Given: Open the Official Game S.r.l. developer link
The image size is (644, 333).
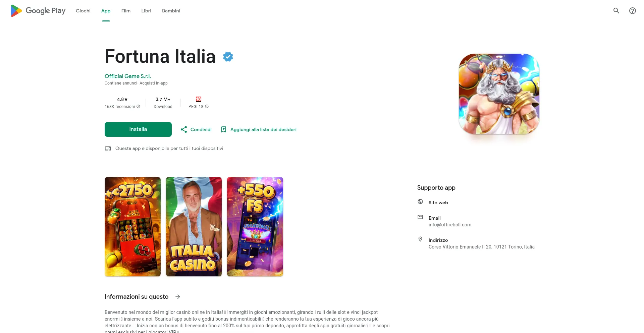Looking at the screenshot, I should [x=128, y=76].
